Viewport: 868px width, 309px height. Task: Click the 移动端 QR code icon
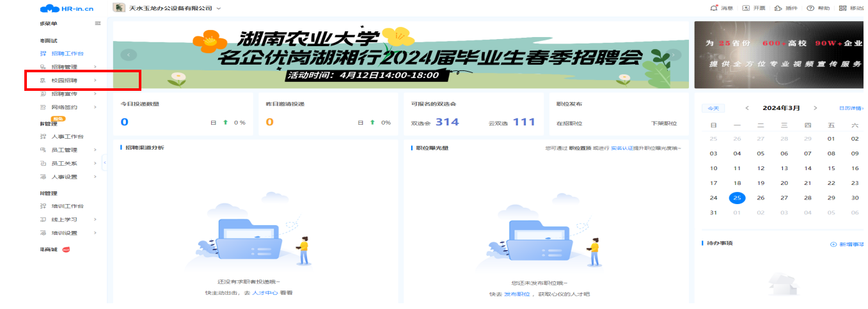(842, 8)
